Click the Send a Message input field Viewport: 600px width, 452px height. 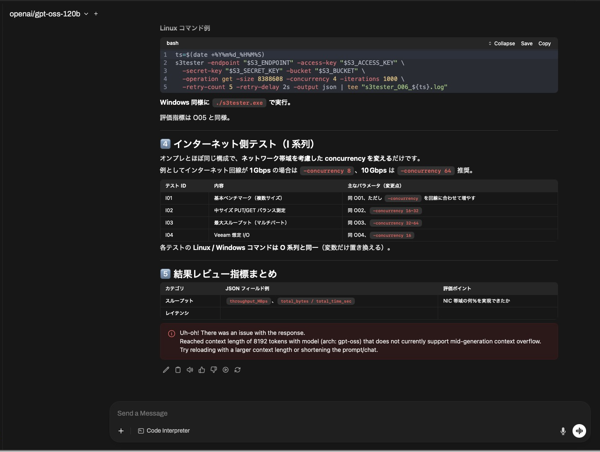340,413
